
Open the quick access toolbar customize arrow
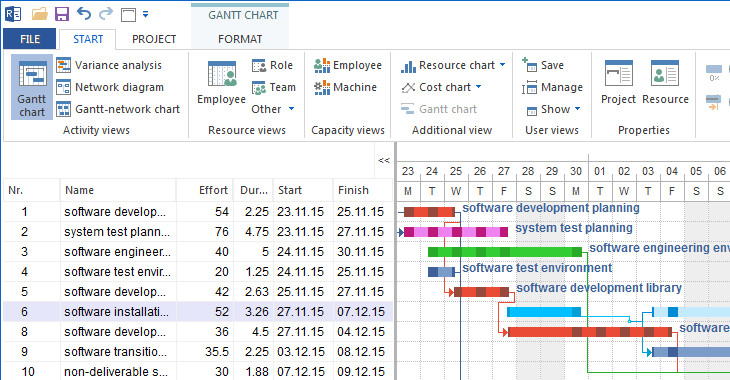click(145, 15)
